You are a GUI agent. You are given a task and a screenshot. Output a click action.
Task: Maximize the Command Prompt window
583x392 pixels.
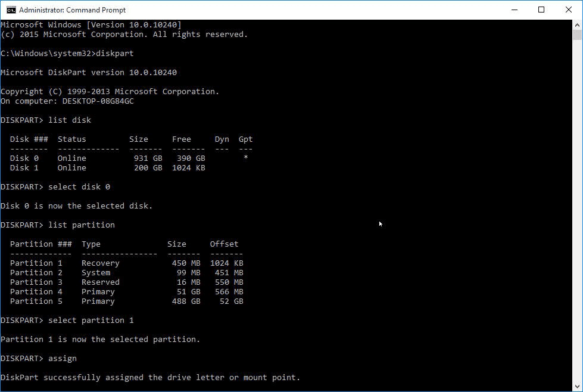[541, 10]
